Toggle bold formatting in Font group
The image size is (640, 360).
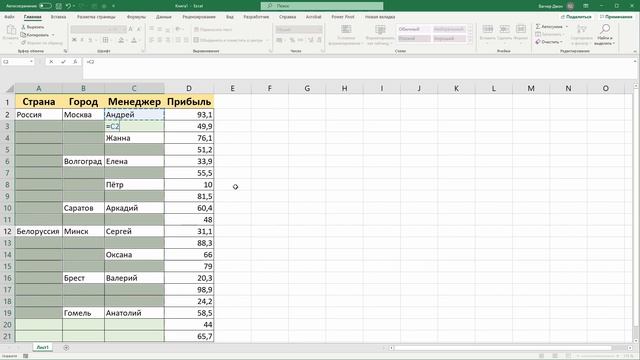tap(74, 40)
